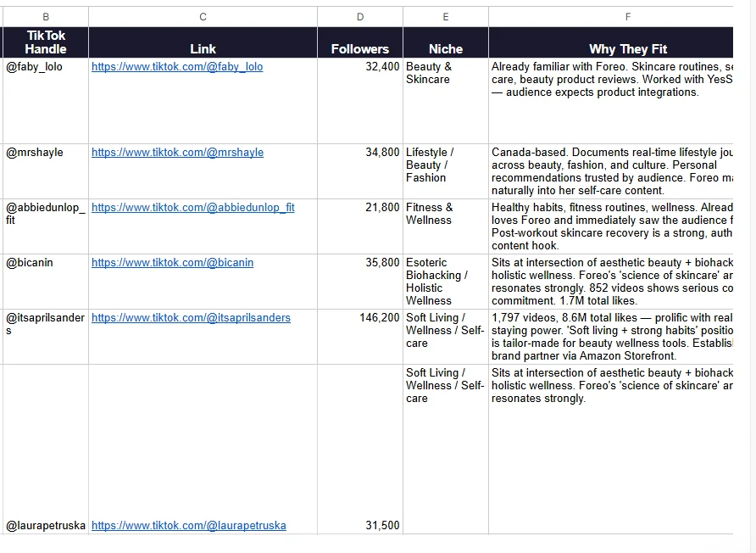Screen dimensions: 756x553
Task: Select the @bicanin row 'Why They Fit' cell
Action: pyautogui.click(x=611, y=282)
